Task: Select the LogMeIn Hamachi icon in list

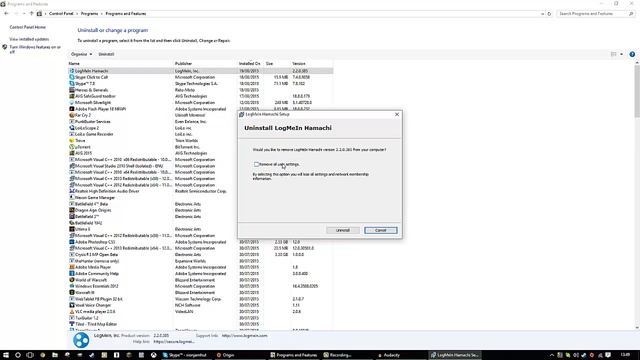Action: [x=71, y=71]
